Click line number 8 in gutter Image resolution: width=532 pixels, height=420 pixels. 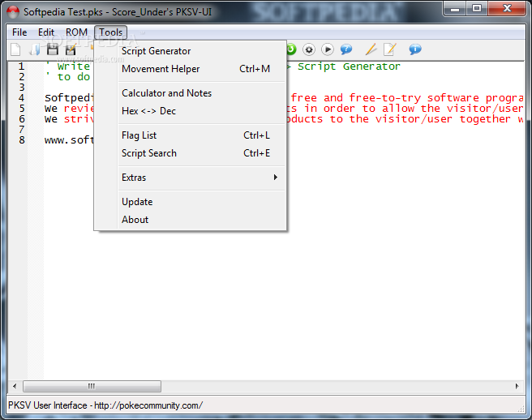pos(22,139)
